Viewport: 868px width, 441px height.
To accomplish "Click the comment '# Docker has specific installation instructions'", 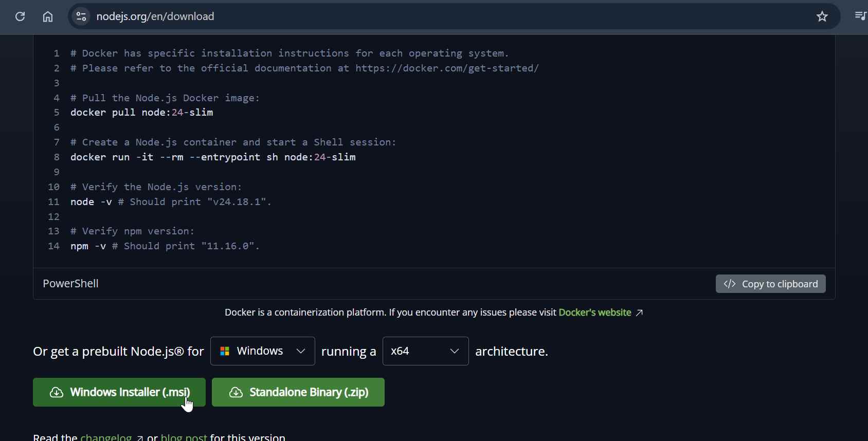I will tap(290, 53).
